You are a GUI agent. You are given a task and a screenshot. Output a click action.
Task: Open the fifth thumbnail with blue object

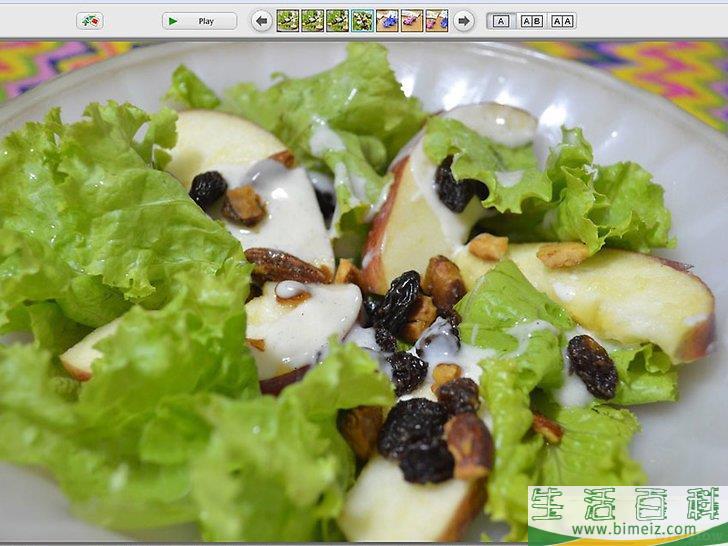click(x=387, y=21)
